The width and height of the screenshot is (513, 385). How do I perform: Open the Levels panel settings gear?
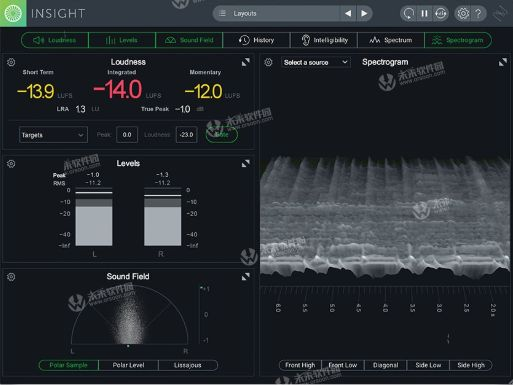11,164
